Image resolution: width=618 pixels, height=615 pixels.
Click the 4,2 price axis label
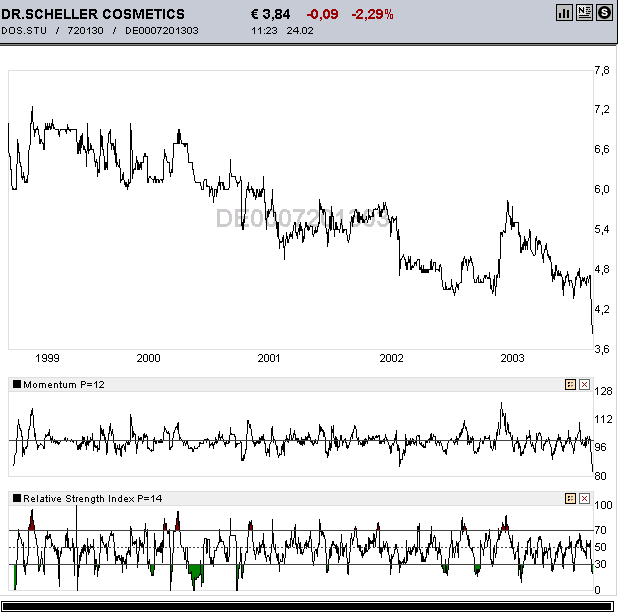point(602,309)
